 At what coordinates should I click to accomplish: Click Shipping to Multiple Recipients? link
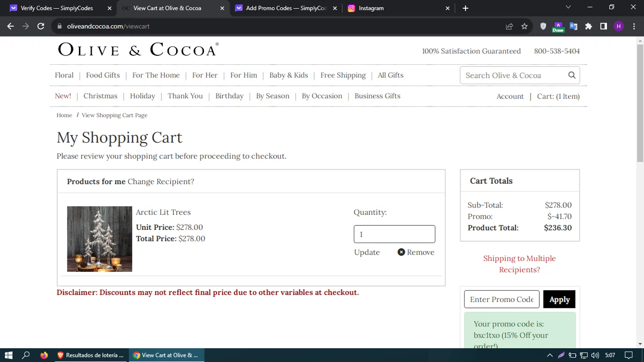[519, 264]
